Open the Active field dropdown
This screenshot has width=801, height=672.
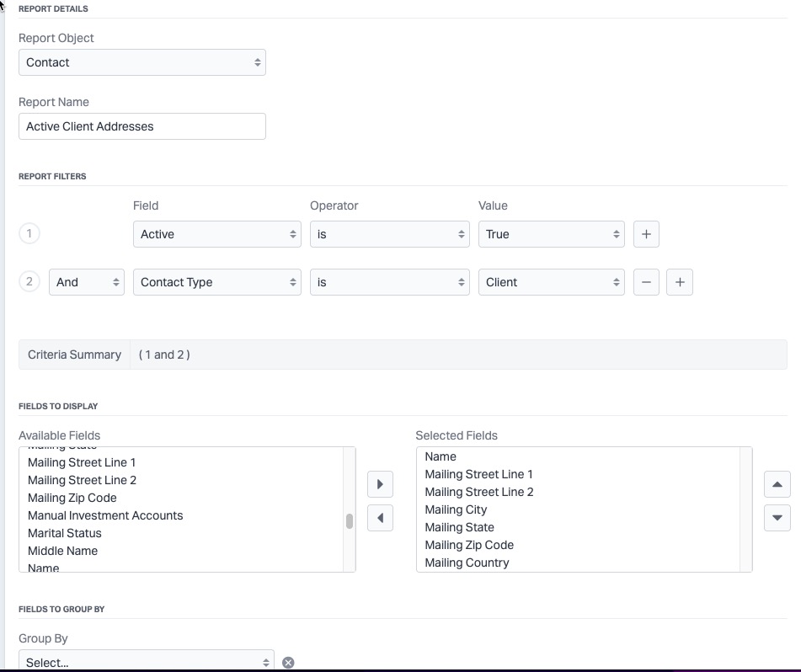tap(216, 234)
